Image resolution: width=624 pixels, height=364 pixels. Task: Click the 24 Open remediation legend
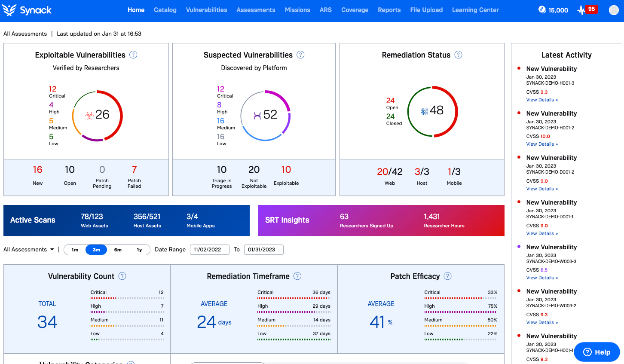392,103
